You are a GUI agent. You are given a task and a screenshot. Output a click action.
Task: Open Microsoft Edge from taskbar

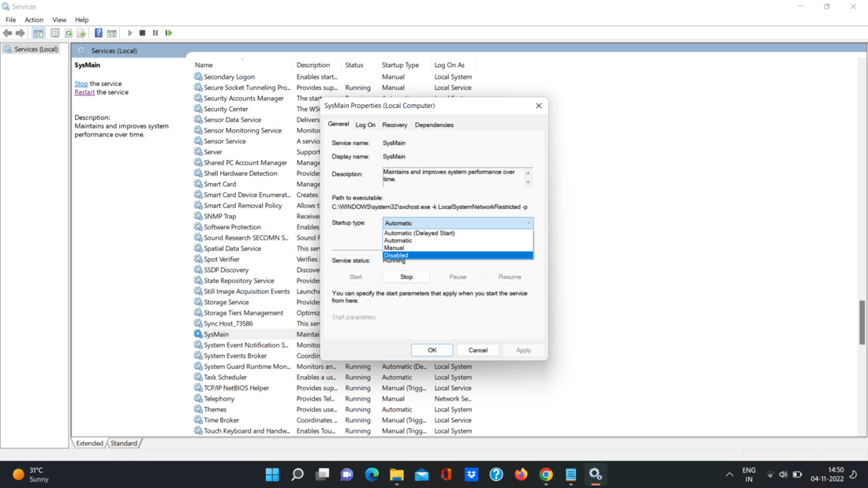[372, 475]
